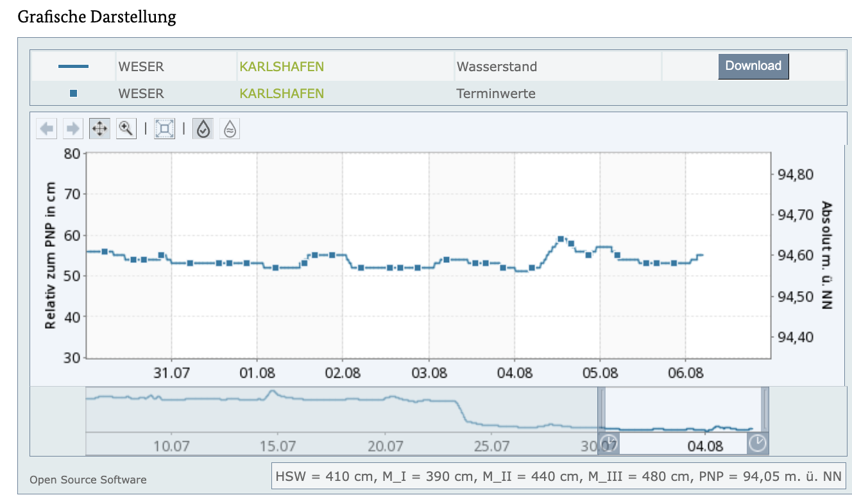The width and height of the screenshot is (852, 504).
Task: Click the 31.07 date label on the x-axis
Action: 171,372
